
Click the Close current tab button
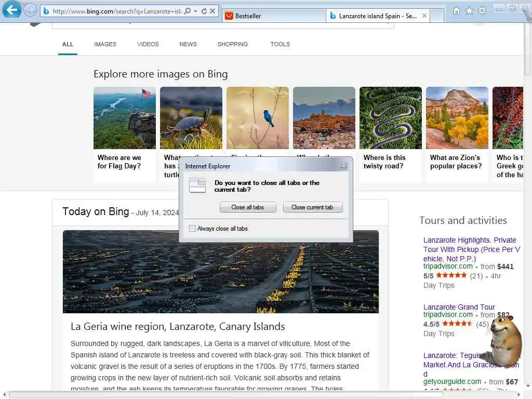pyautogui.click(x=312, y=207)
